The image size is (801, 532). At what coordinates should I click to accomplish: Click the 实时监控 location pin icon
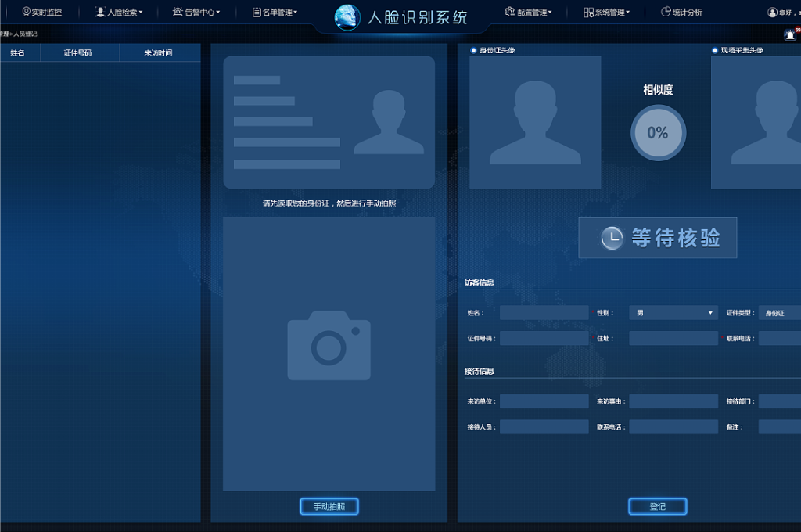click(26, 12)
